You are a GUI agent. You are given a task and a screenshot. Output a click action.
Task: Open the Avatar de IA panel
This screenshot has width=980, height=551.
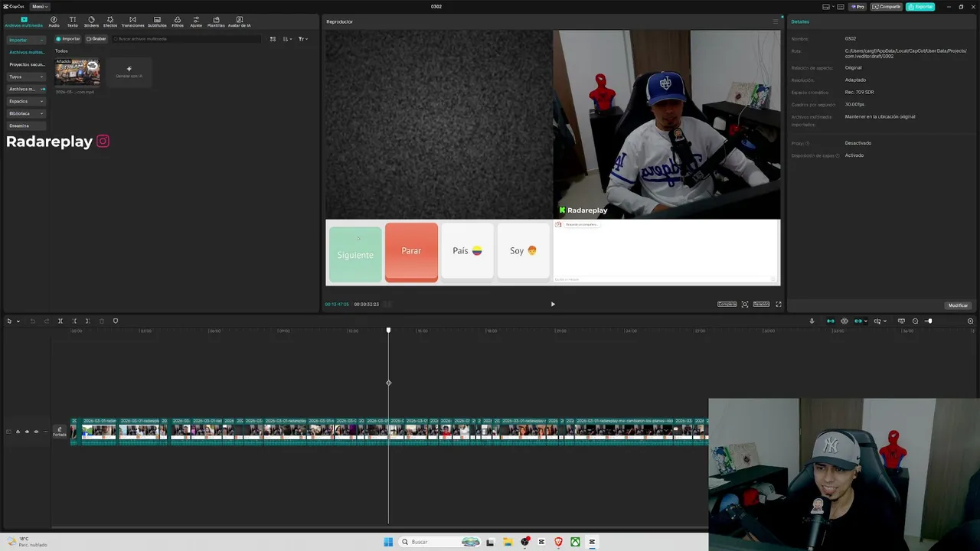tap(240, 21)
